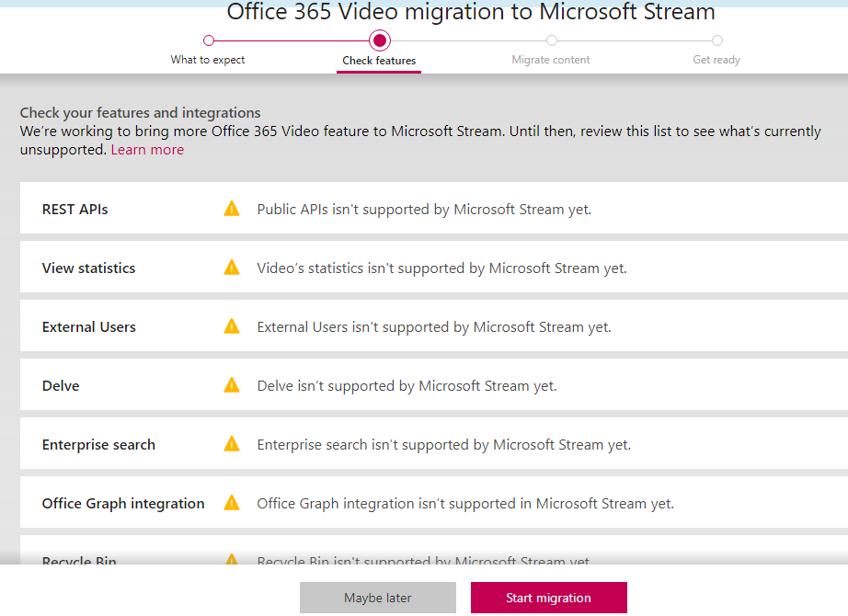Open the Learn more link

(x=147, y=150)
